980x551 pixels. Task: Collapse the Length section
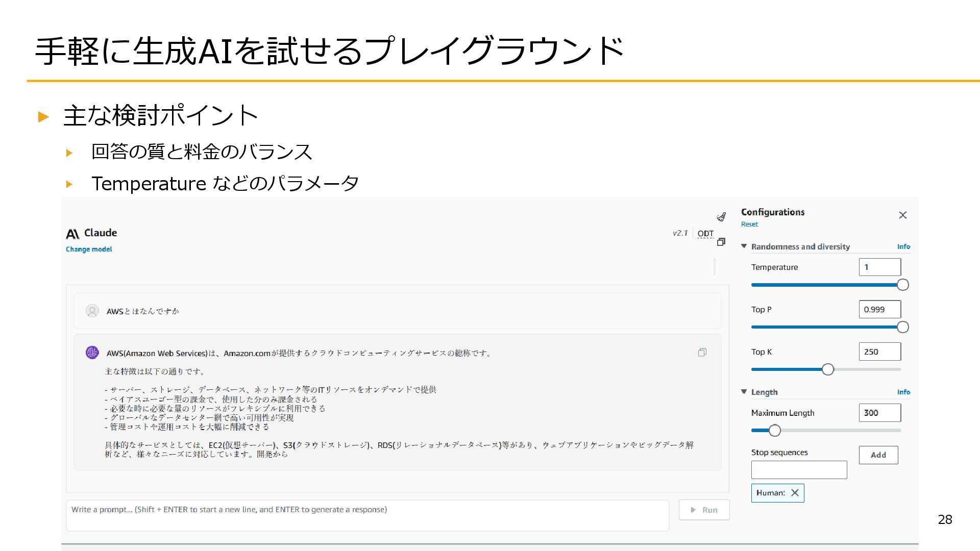coord(744,392)
